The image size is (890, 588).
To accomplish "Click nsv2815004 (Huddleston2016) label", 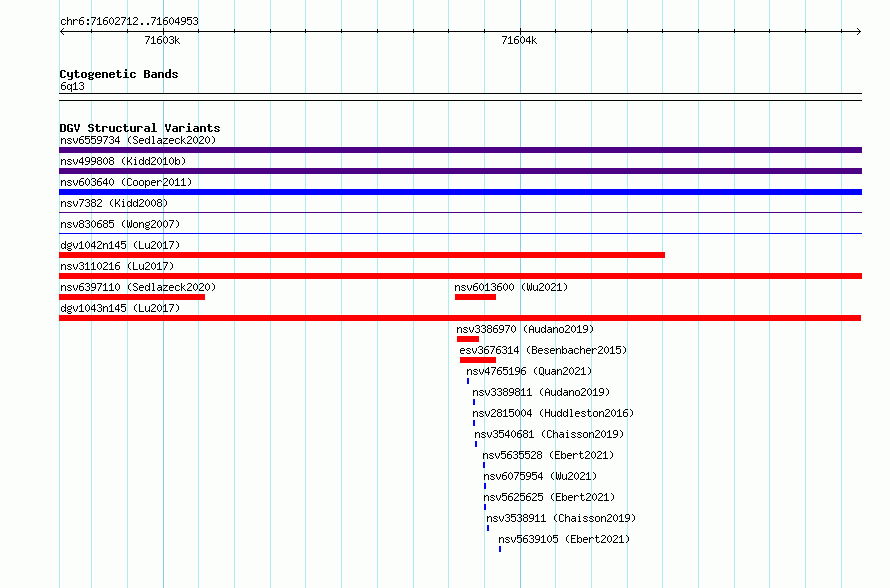I will 553,413.
